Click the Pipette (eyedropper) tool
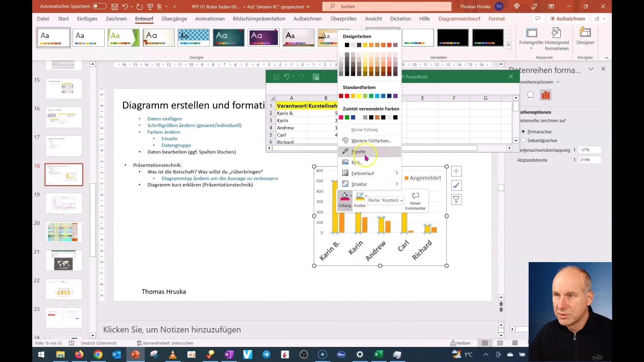Screen dimensions: 644x362 358,151
